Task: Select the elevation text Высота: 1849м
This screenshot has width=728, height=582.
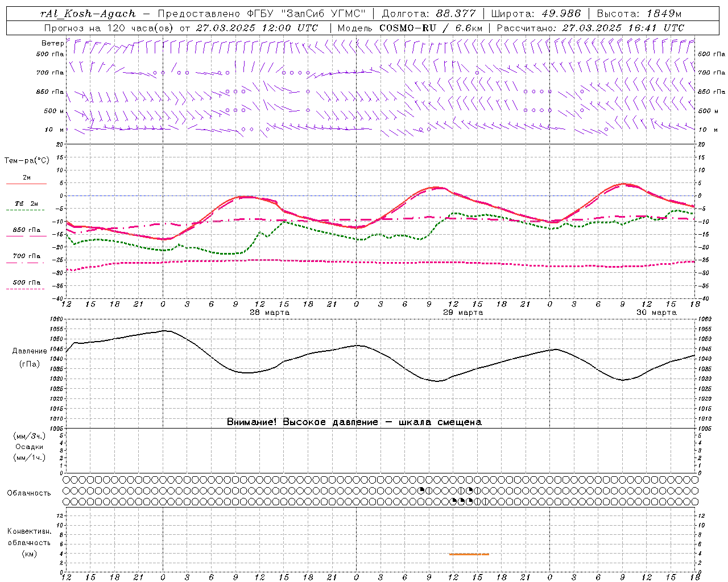Action: tap(639, 14)
